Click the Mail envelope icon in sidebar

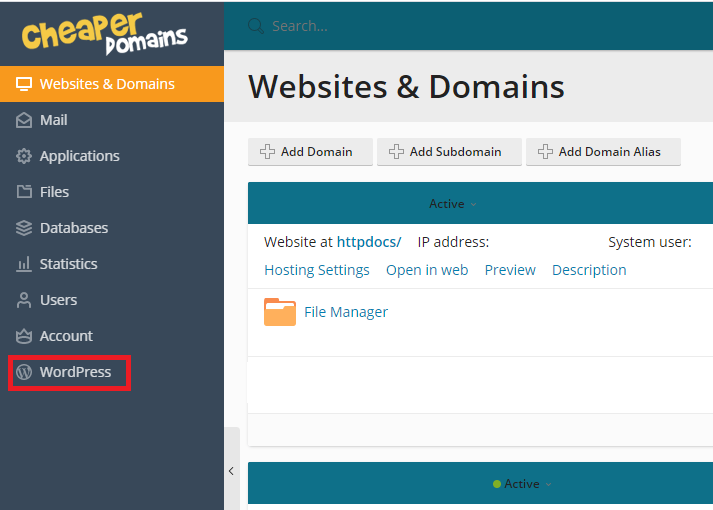pos(24,120)
